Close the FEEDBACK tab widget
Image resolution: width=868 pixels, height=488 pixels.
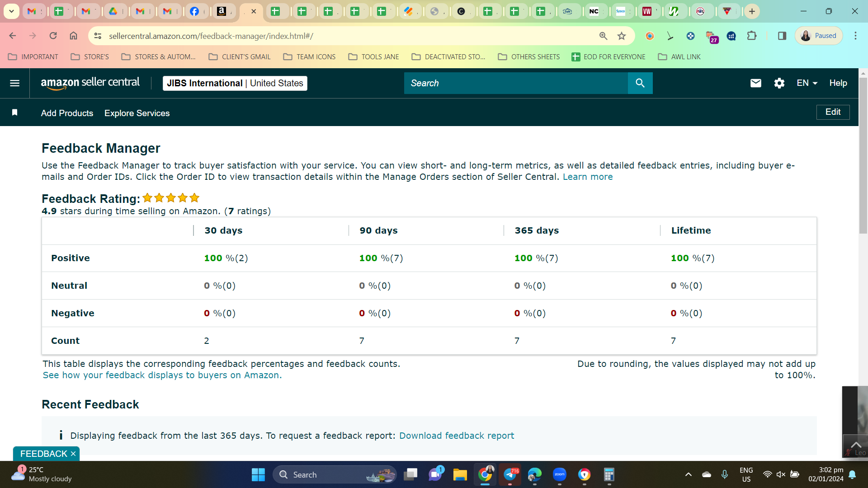coord(73,454)
